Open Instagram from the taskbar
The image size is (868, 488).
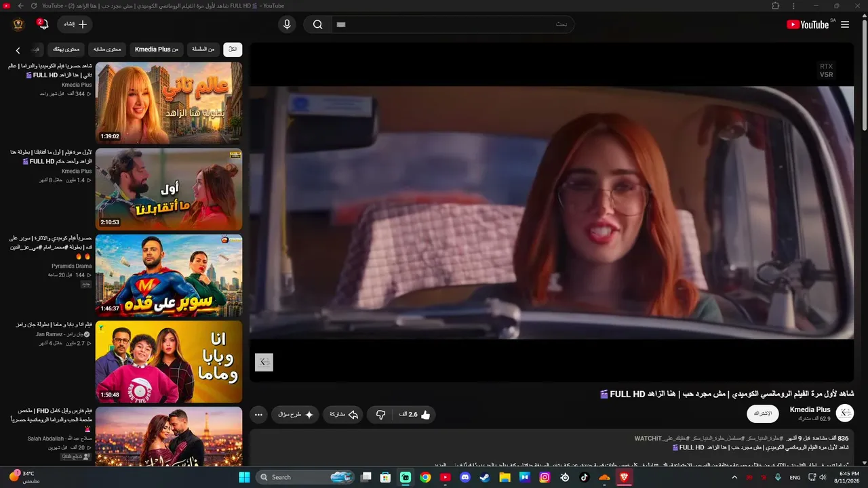pos(545,477)
